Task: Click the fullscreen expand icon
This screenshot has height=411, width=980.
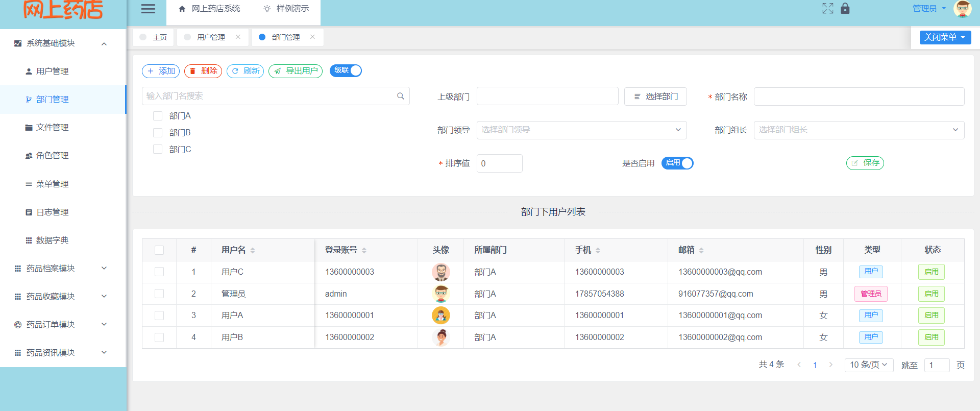Action: (827, 8)
